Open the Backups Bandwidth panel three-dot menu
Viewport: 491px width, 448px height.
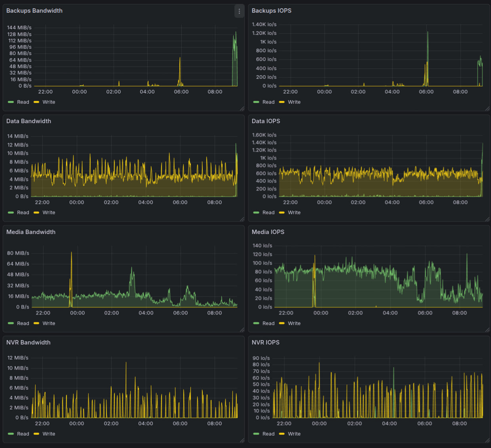point(239,11)
